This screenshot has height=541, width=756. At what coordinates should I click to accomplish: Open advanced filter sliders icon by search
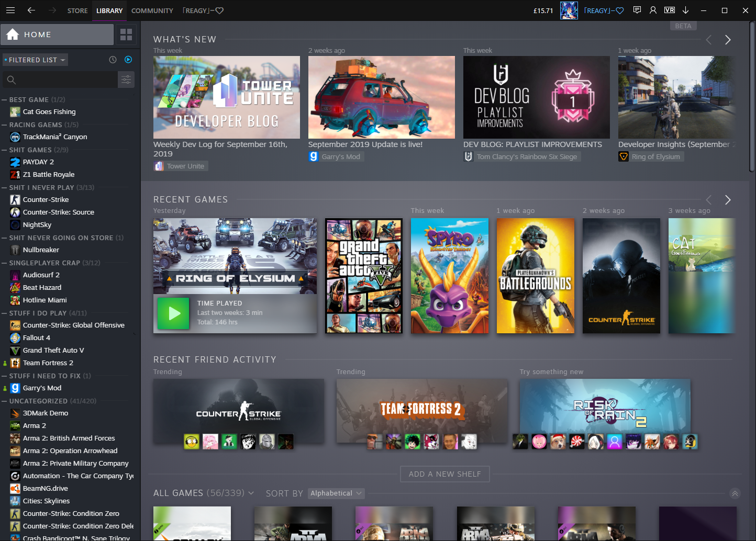coord(126,80)
